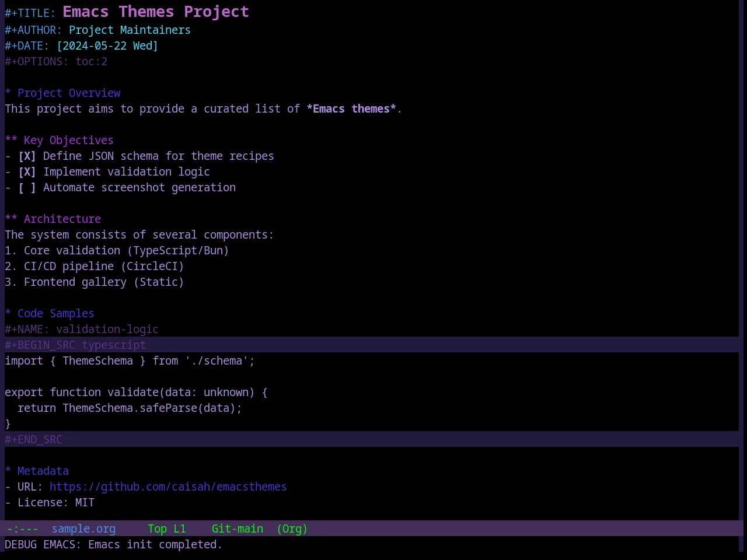Fold the 'Architecture' heading stars

[x=11, y=219]
